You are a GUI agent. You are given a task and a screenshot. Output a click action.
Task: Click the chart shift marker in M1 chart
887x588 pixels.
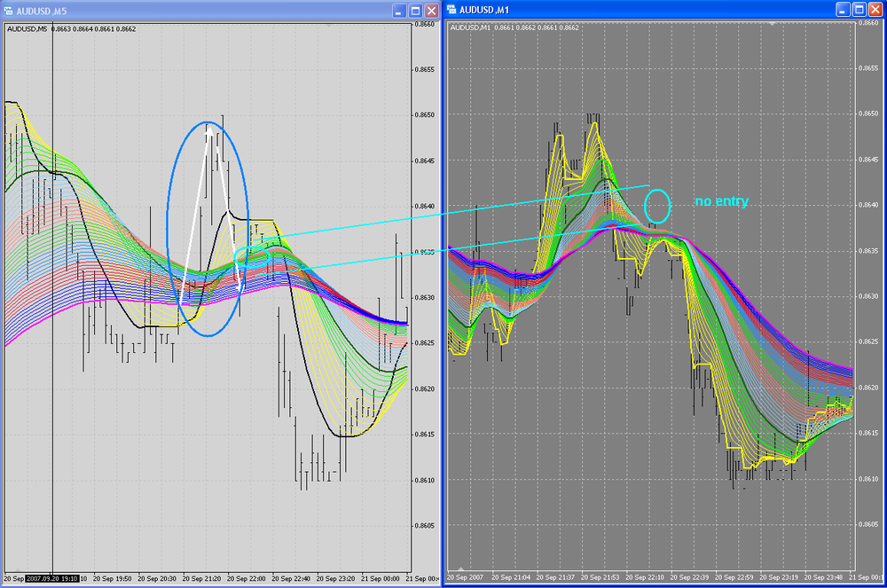coord(772,24)
